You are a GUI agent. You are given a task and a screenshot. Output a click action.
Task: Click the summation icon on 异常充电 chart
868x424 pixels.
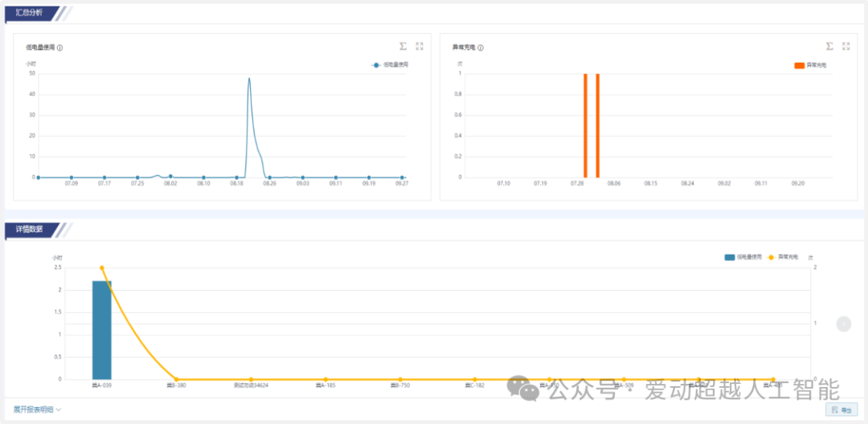829,47
